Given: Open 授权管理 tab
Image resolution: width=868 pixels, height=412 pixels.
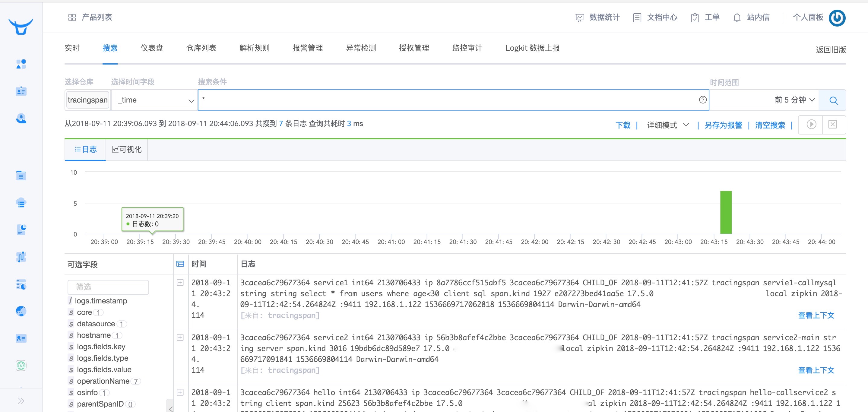Looking at the screenshot, I should 414,48.
